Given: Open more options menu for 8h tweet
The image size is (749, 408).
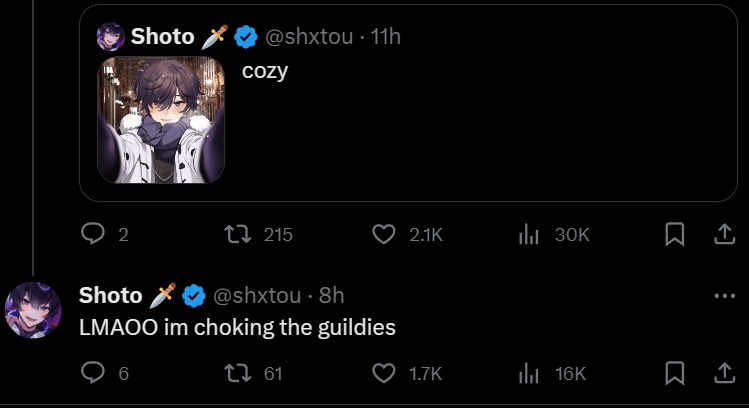Looking at the screenshot, I should point(725,296).
